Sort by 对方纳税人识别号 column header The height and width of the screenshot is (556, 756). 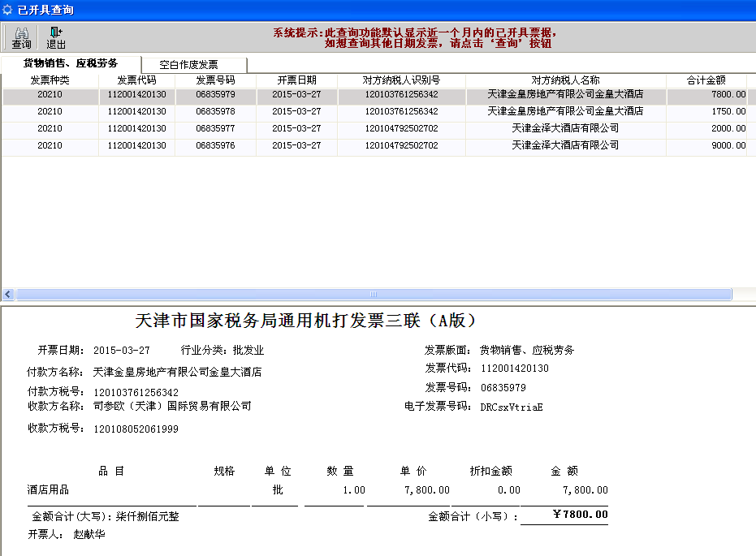(401, 80)
